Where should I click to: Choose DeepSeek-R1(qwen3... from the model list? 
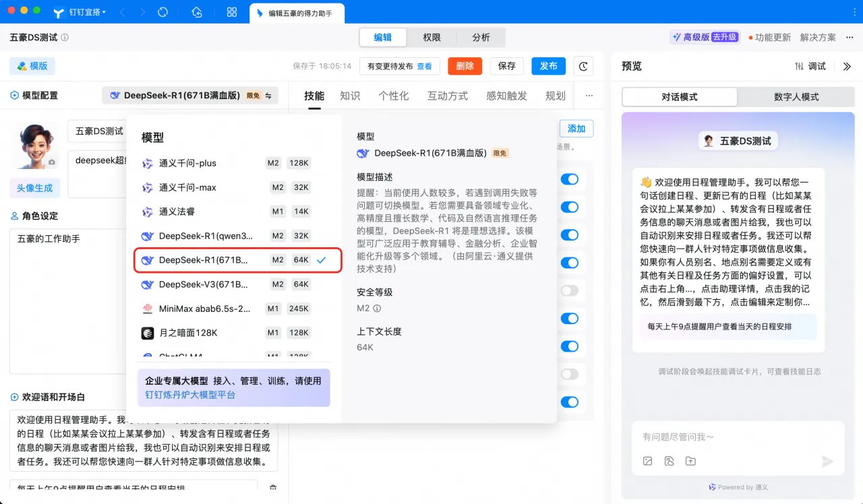[233, 236]
